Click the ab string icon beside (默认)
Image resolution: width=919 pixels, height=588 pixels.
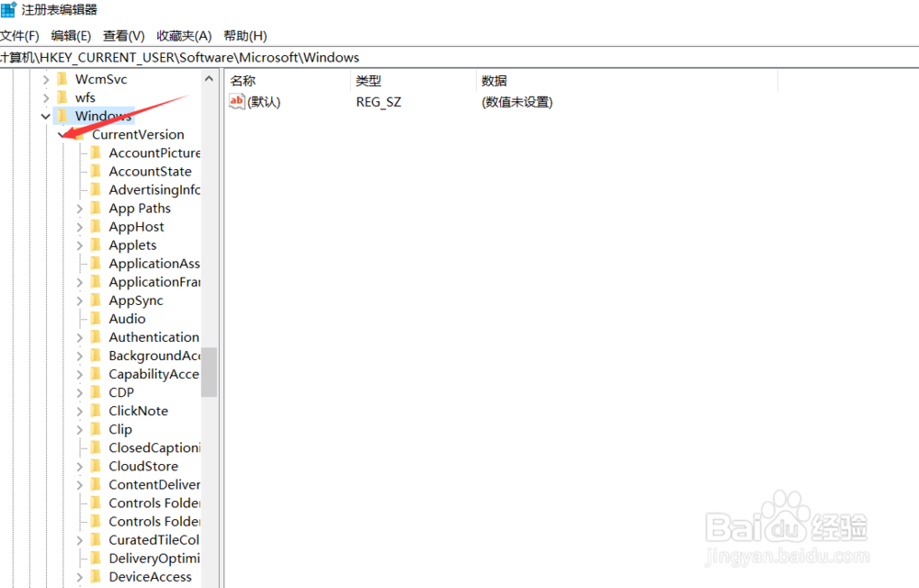237,101
